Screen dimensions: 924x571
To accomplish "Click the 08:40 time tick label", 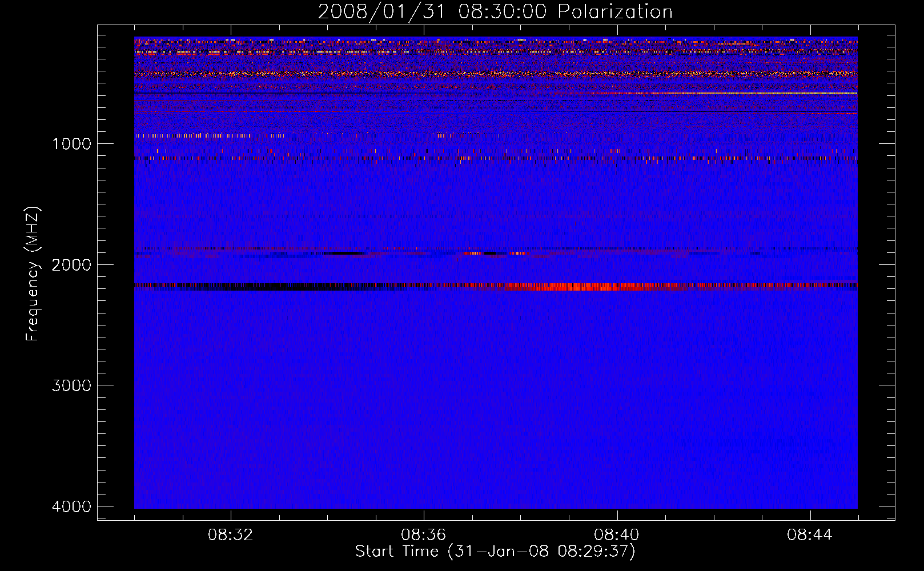I will coord(617,534).
